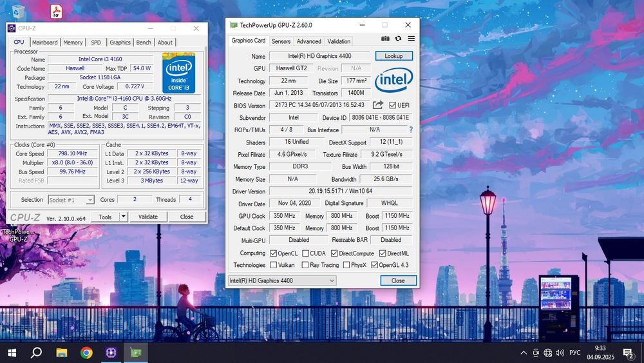Select the TechPowerUp GPU-Z desktop shortcut
Viewport: 644px width, 363px height.
(x=18, y=235)
